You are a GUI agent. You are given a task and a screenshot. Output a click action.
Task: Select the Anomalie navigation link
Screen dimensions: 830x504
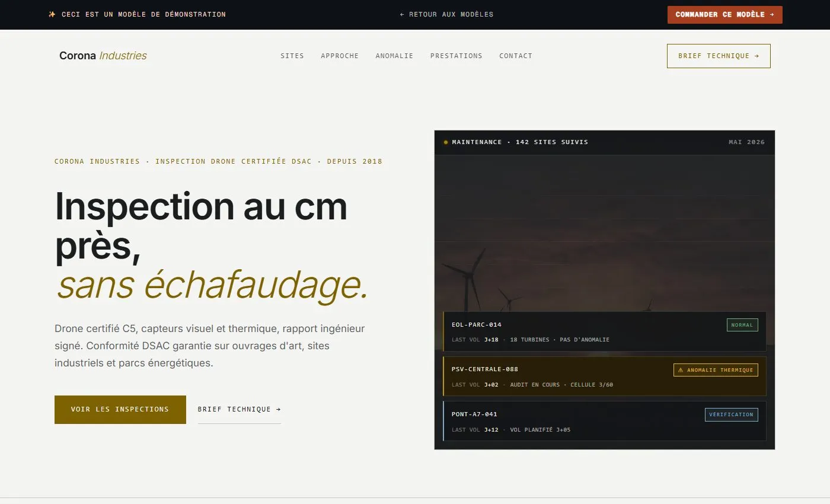pyautogui.click(x=394, y=56)
